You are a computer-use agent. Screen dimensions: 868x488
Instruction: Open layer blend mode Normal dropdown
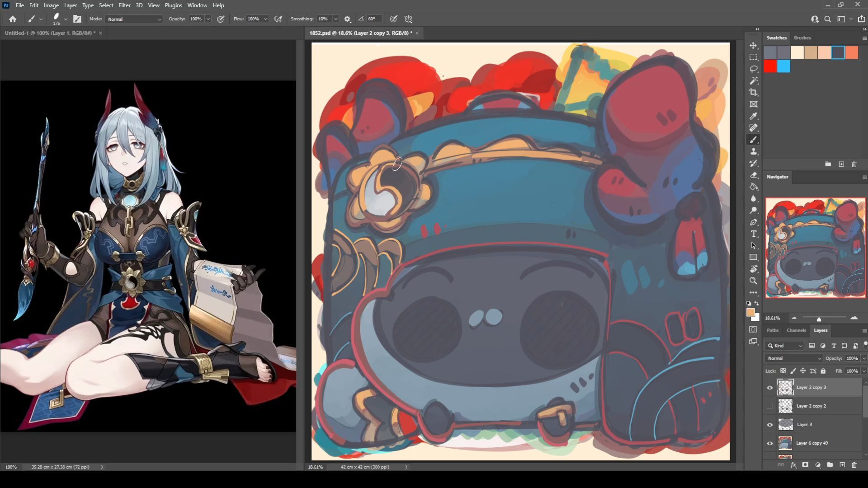[x=793, y=358]
